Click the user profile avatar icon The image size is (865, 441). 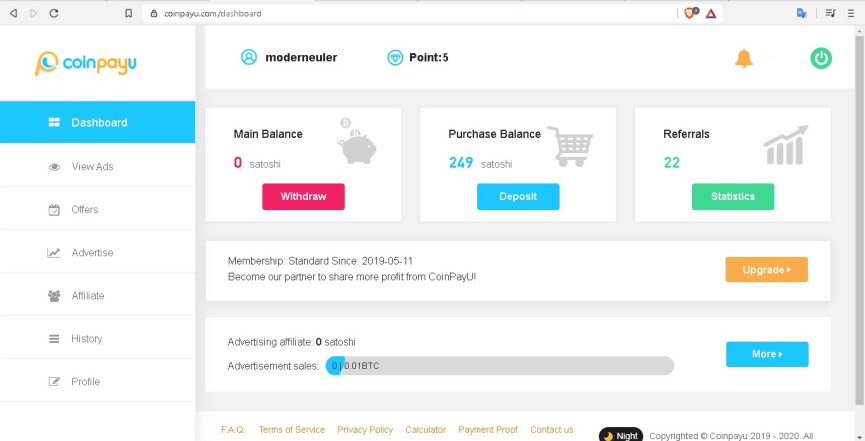pos(249,57)
